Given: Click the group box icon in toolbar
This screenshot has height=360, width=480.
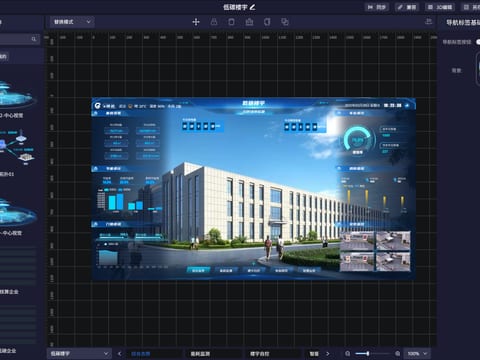Looking at the screenshot, I should 249,22.
